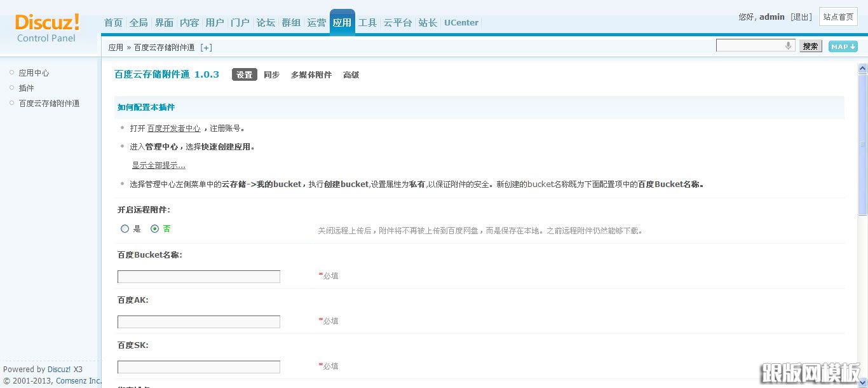Select the 否 radio button for 开启远程附件

click(154, 228)
